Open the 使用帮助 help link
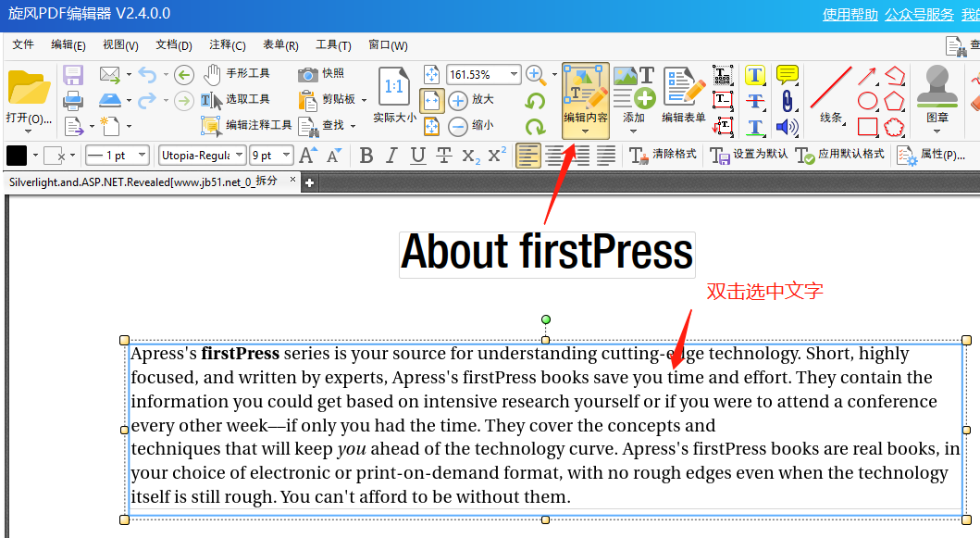980x538 pixels. point(850,15)
